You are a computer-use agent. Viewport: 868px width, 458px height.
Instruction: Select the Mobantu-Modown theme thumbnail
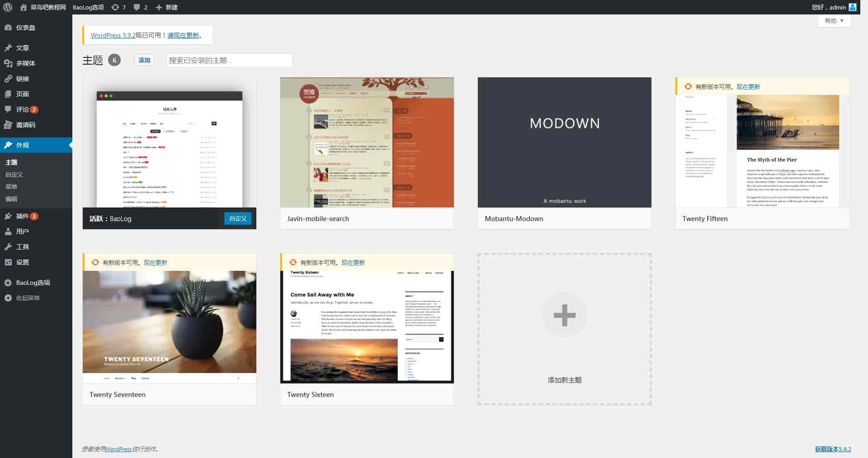[564, 142]
